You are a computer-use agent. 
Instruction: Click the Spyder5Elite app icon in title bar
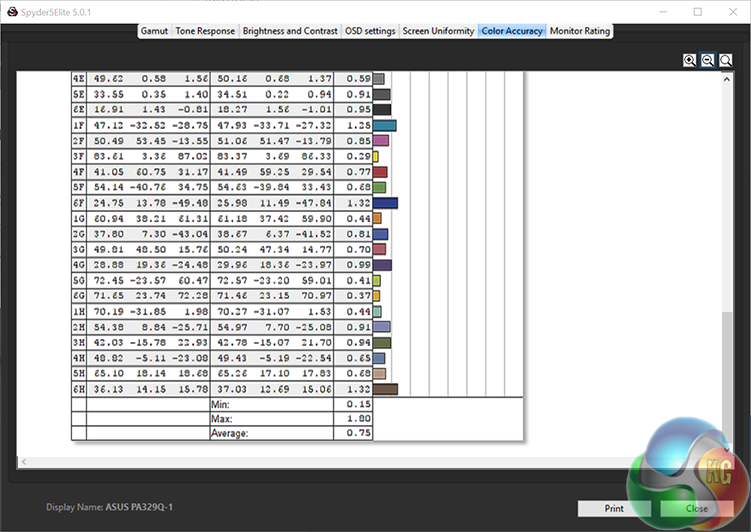12,12
